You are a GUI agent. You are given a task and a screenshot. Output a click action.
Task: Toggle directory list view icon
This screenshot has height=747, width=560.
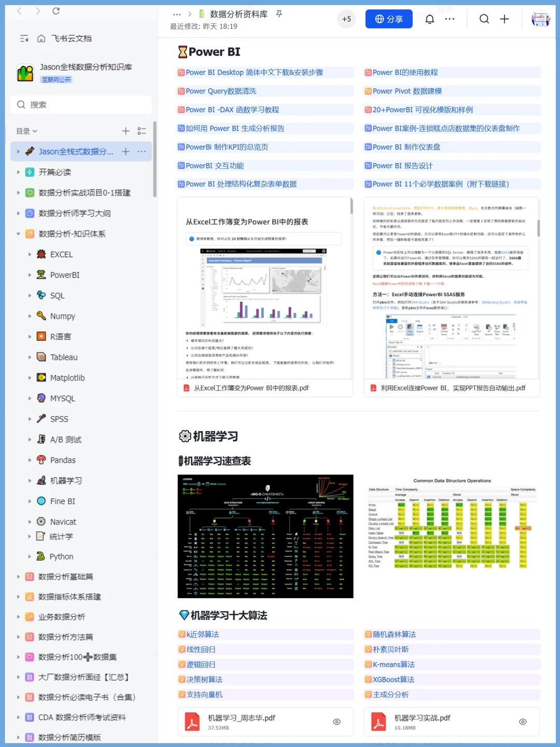(142, 131)
